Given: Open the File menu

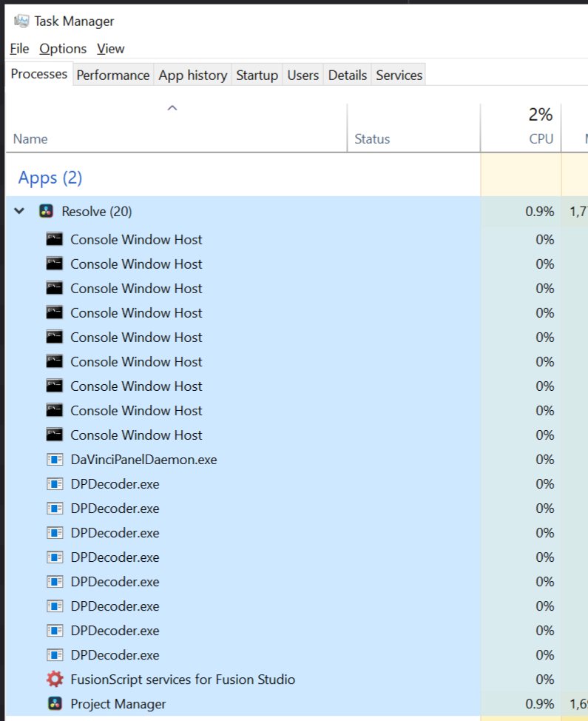Looking at the screenshot, I should coord(19,48).
